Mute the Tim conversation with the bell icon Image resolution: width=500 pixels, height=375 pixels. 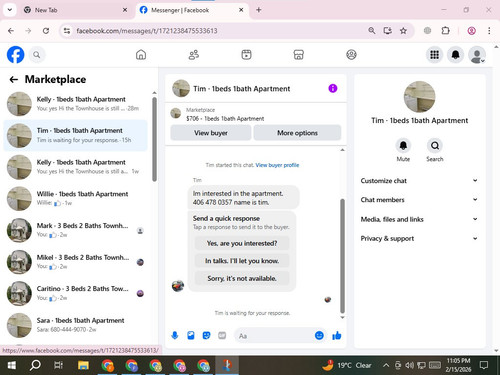[403, 146]
